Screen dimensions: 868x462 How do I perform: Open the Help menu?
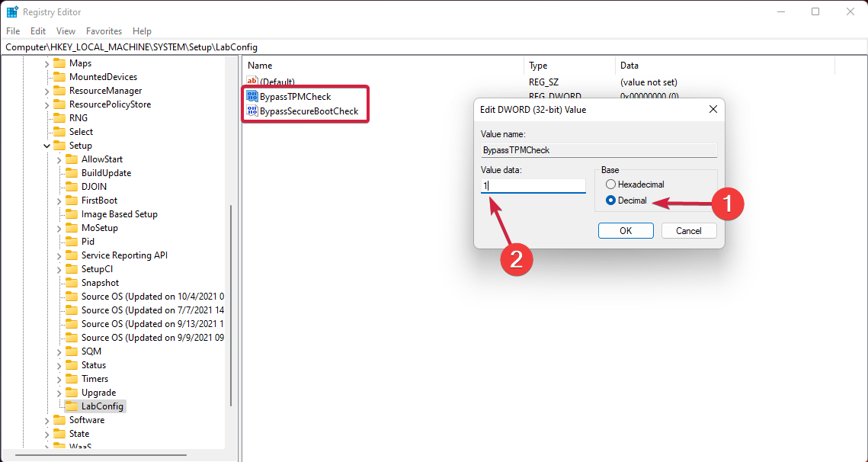point(142,31)
